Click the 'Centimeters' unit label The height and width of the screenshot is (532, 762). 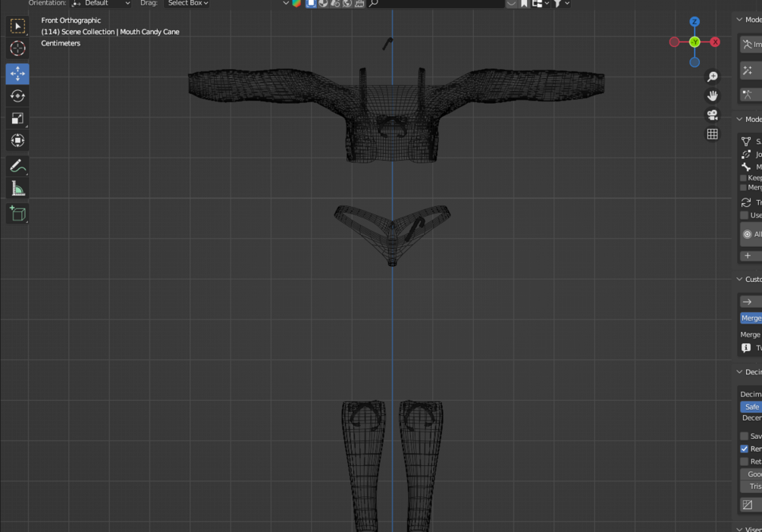pyautogui.click(x=61, y=43)
